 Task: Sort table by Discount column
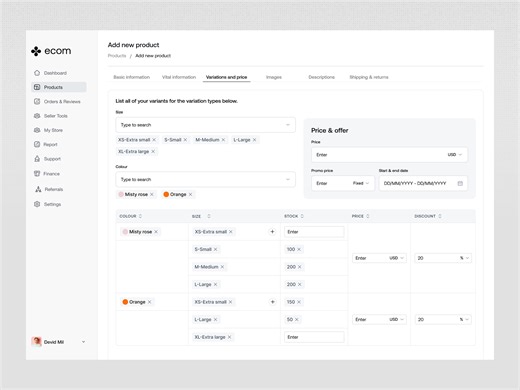tap(440, 216)
